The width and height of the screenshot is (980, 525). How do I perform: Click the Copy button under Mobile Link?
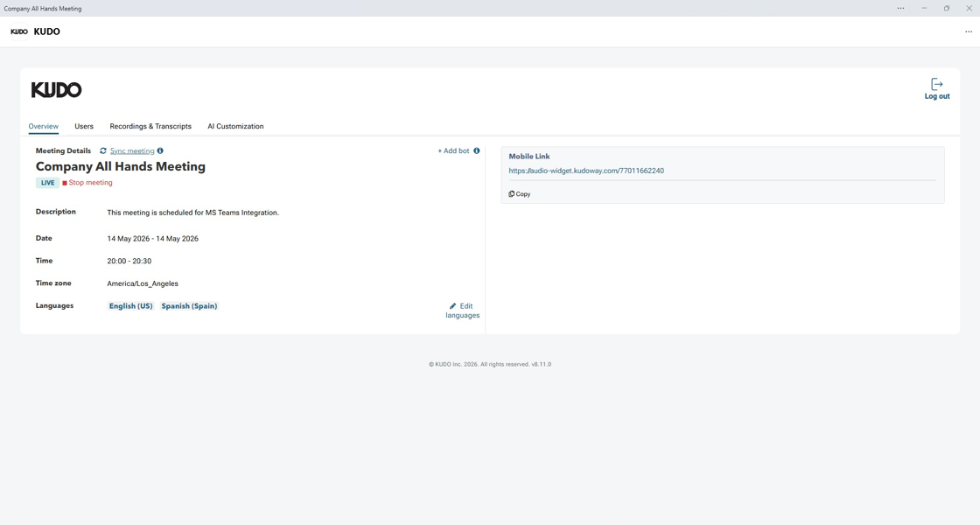pos(520,193)
